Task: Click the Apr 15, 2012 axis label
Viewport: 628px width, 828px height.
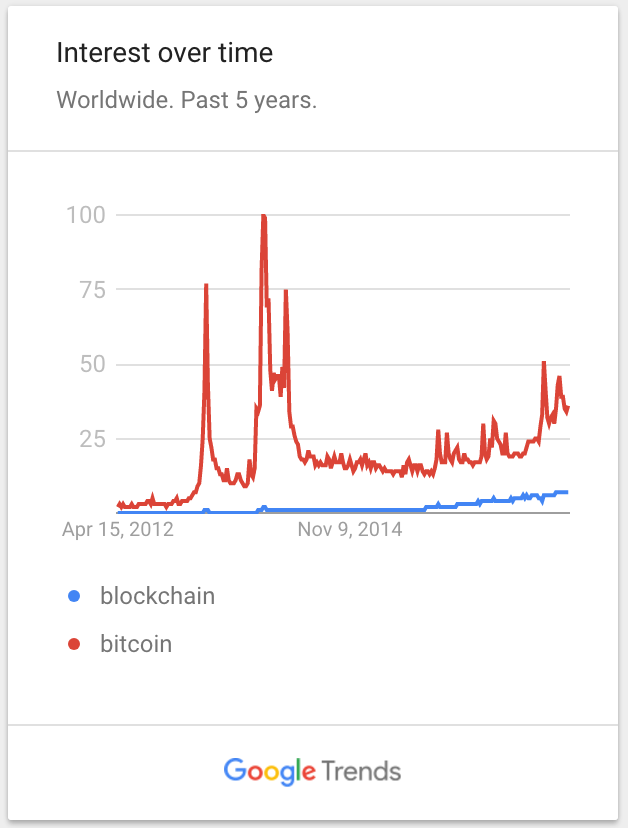Action: coord(118,529)
